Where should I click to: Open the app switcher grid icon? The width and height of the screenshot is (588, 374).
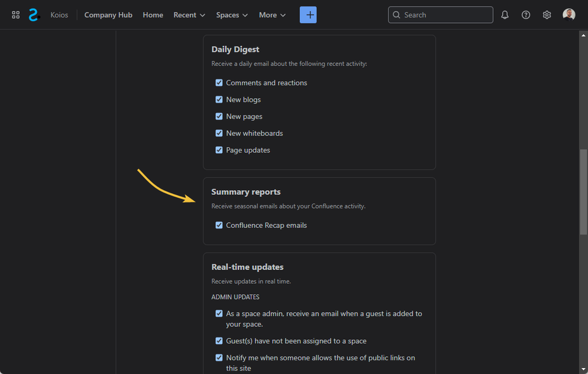click(x=16, y=15)
